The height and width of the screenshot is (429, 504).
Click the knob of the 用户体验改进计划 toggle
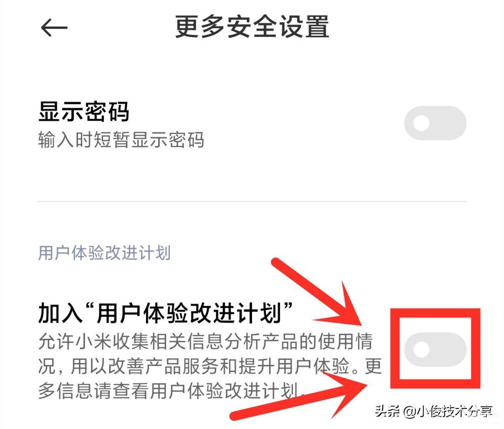pyautogui.click(x=421, y=350)
